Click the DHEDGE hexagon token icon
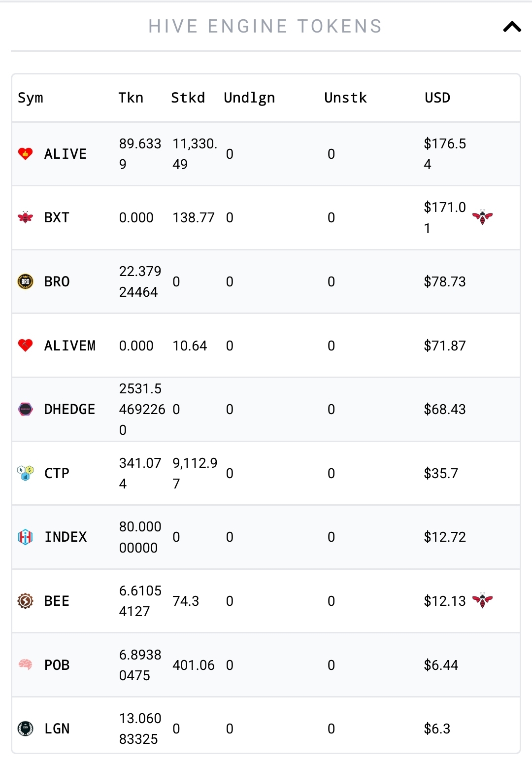 (x=26, y=409)
